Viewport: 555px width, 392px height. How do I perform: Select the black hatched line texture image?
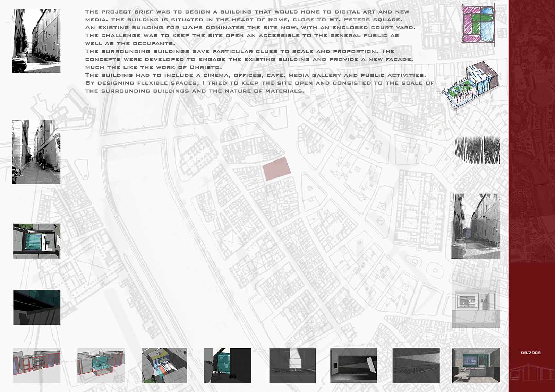[477, 149]
